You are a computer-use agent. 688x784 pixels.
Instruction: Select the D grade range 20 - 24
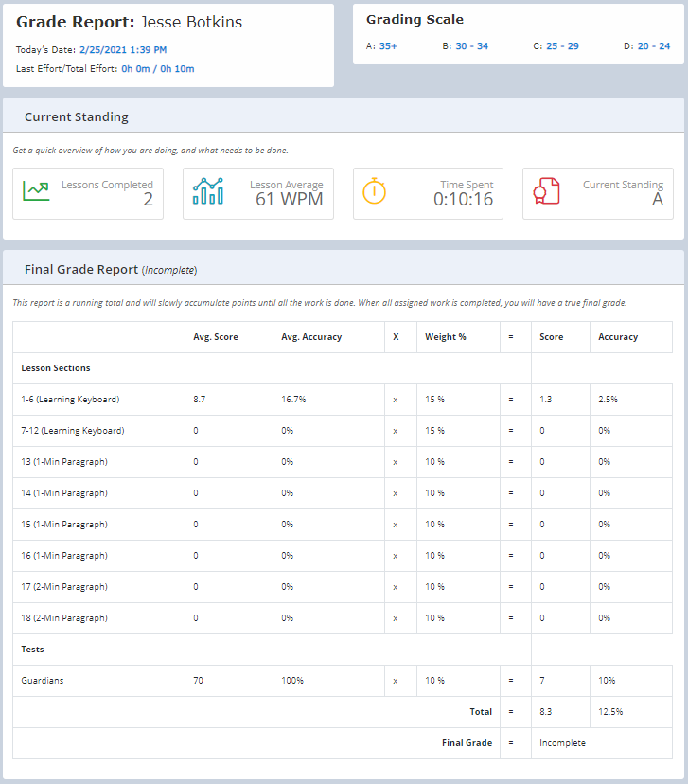[x=653, y=45]
